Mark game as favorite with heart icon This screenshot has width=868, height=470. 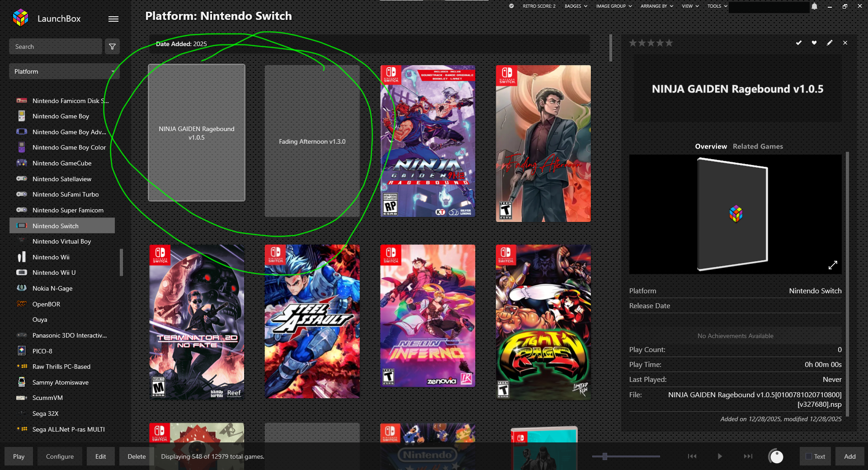point(814,43)
